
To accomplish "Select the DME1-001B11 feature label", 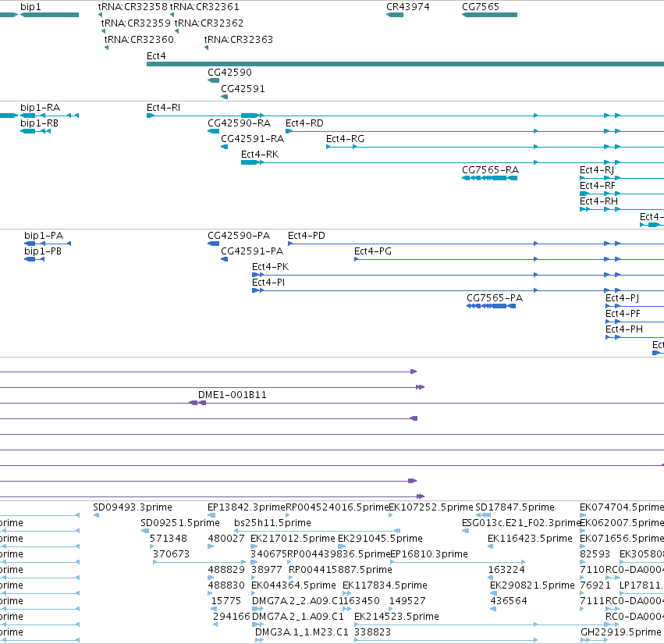I will [233, 395].
